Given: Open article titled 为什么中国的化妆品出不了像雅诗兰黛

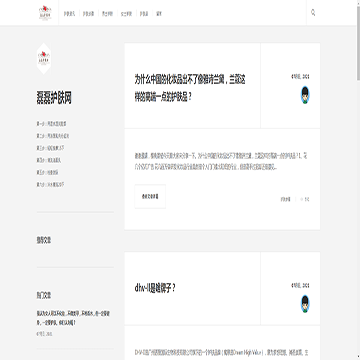Looking at the screenshot, I should (190, 88).
